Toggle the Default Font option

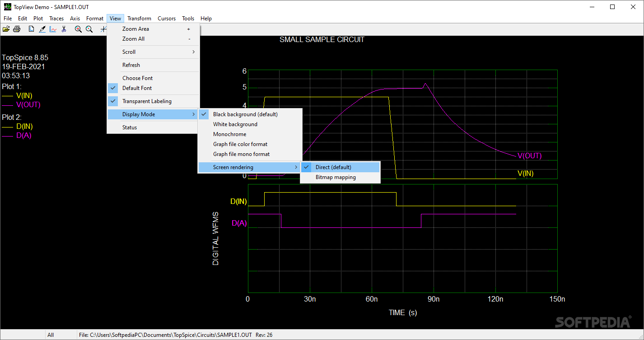[x=153, y=88]
